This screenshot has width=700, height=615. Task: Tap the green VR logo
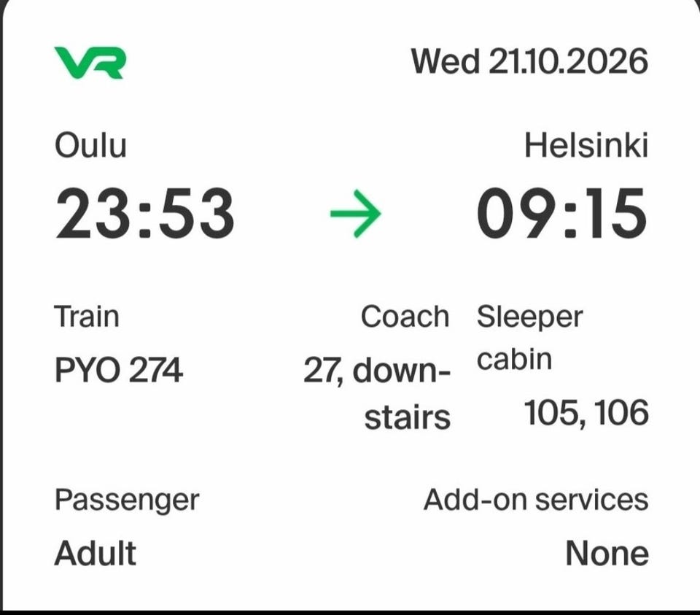pyautogui.click(x=90, y=63)
